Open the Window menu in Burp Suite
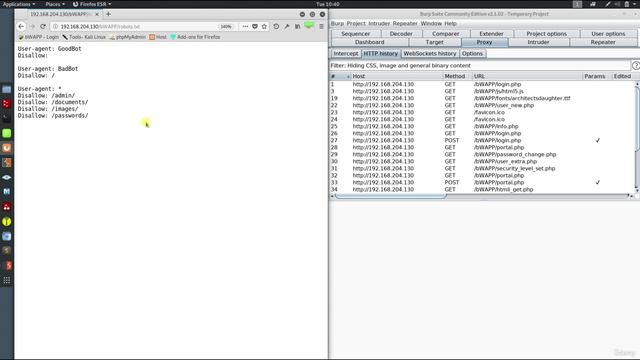The image size is (640, 360). (431, 23)
